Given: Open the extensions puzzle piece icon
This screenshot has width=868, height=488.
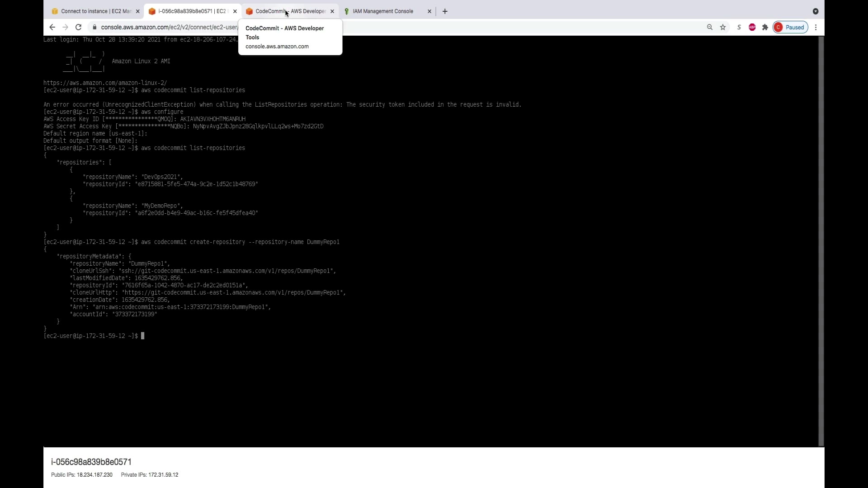Looking at the screenshot, I should [765, 27].
